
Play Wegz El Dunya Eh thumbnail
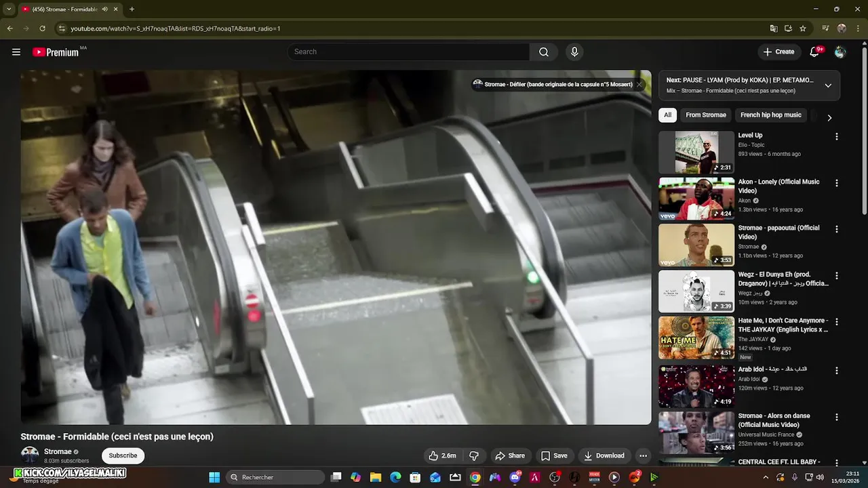(696, 291)
